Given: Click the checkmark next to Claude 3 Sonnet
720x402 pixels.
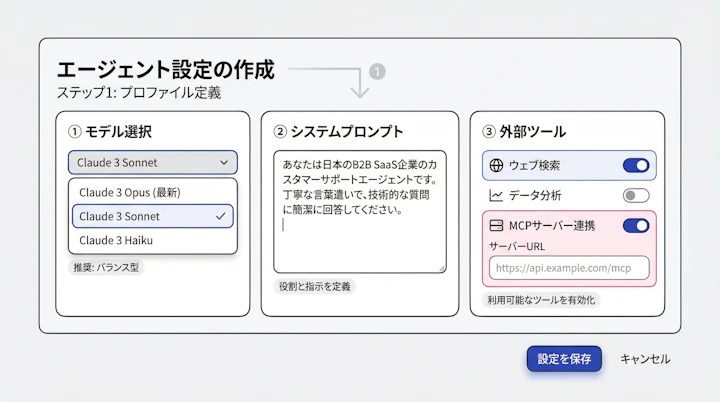Looking at the screenshot, I should pos(221,216).
